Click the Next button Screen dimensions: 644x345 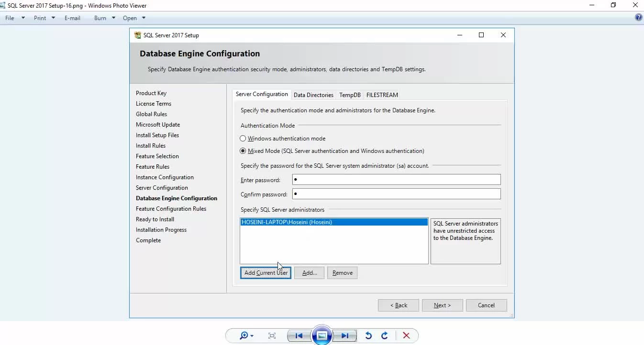[443, 305]
